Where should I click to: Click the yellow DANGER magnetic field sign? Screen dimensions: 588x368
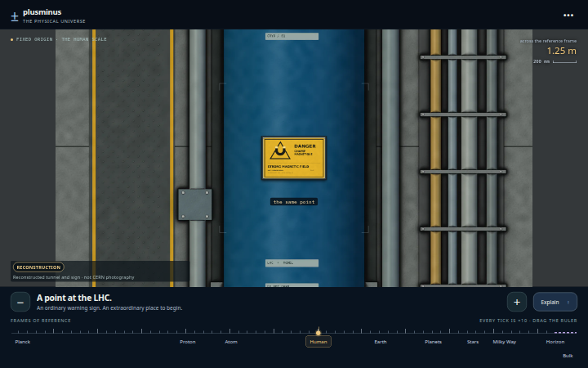click(294, 158)
